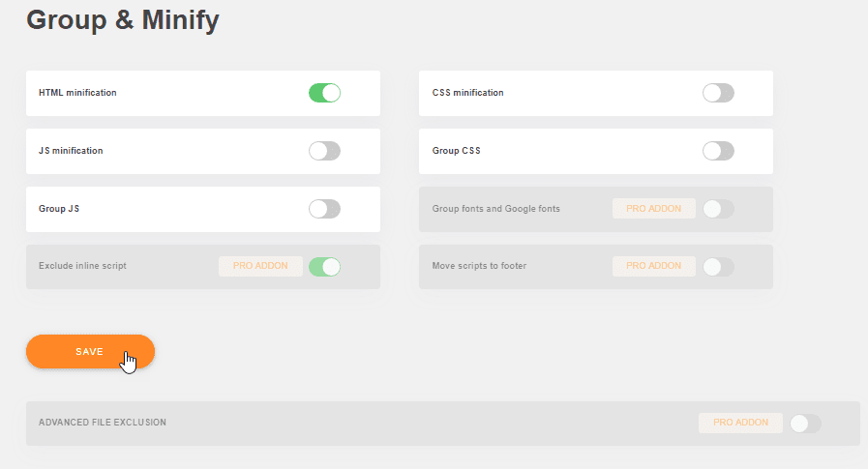
Task: Click the Group & Minify heading
Action: click(x=123, y=20)
